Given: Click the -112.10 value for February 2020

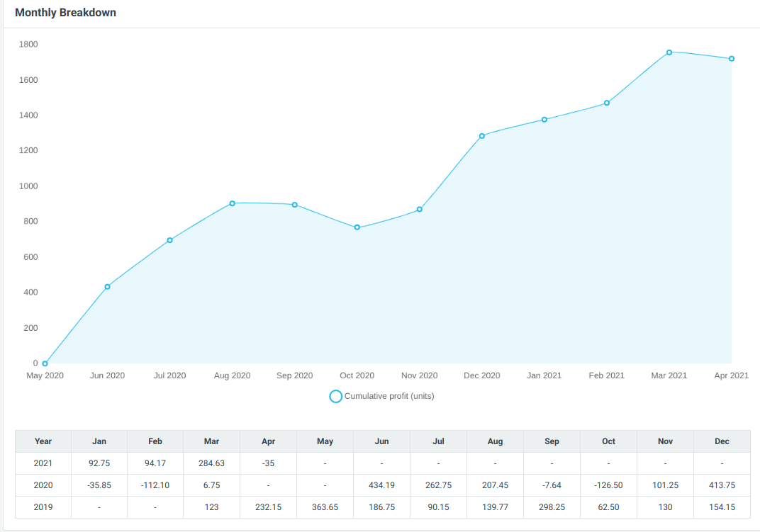Looking at the screenshot, I should (155, 485).
